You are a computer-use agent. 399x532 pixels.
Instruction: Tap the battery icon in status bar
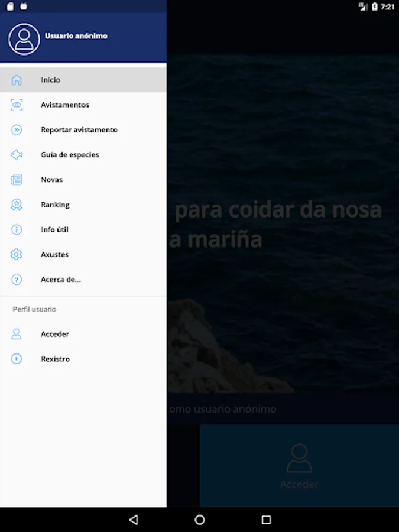pos(375,7)
